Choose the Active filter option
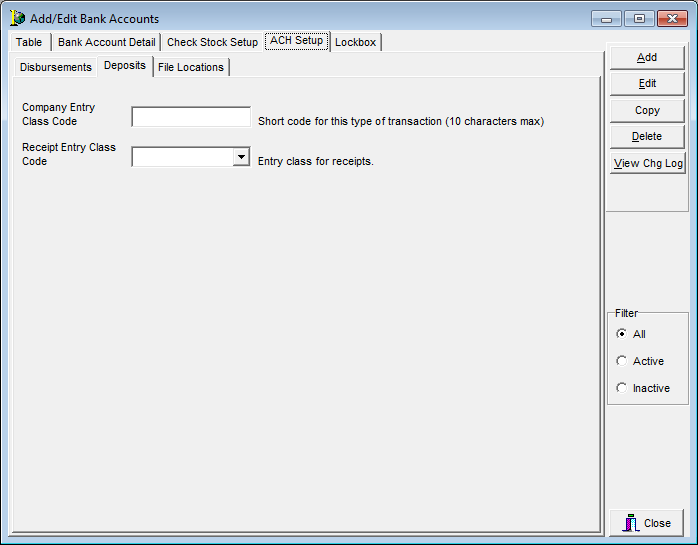Screen dimensions: 698x545 (x=622, y=361)
